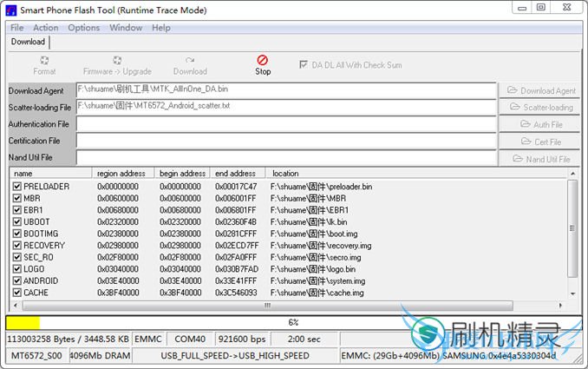Screen dimensions: 588x369
Task: Select the logo.bin location entry
Action: tap(313, 269)
